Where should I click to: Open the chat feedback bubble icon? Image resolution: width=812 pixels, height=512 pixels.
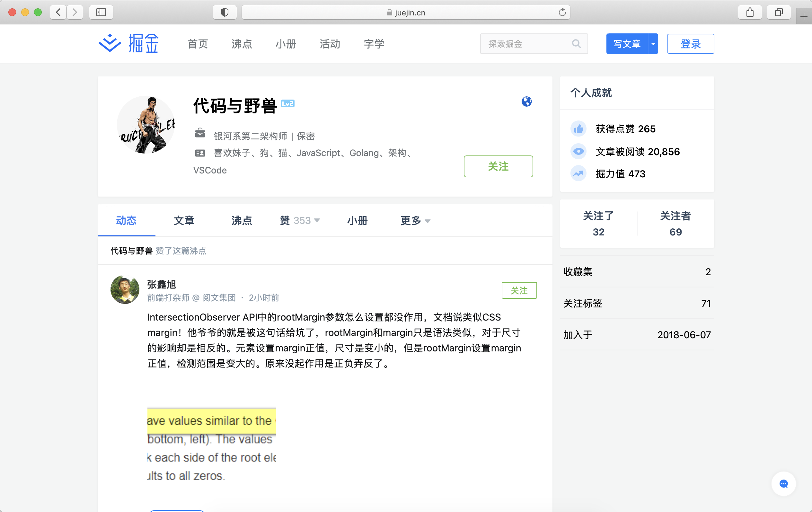click(x=783, y=484)
